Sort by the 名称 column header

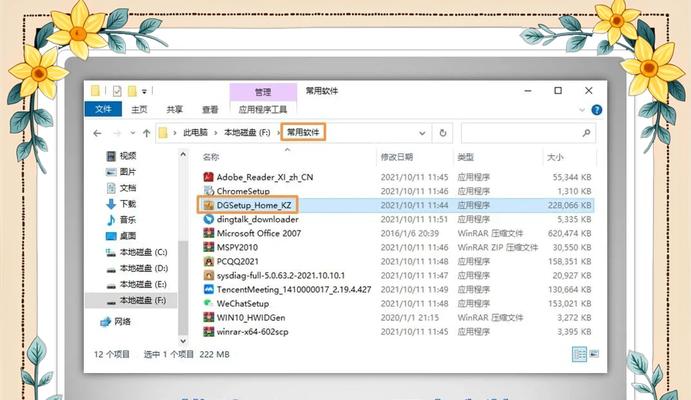click(211, 157)
